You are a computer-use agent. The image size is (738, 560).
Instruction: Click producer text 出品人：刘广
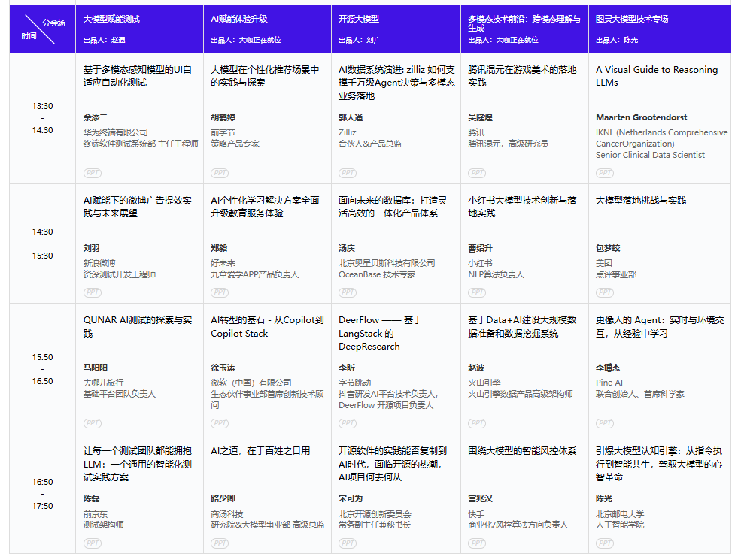[360, 40]
